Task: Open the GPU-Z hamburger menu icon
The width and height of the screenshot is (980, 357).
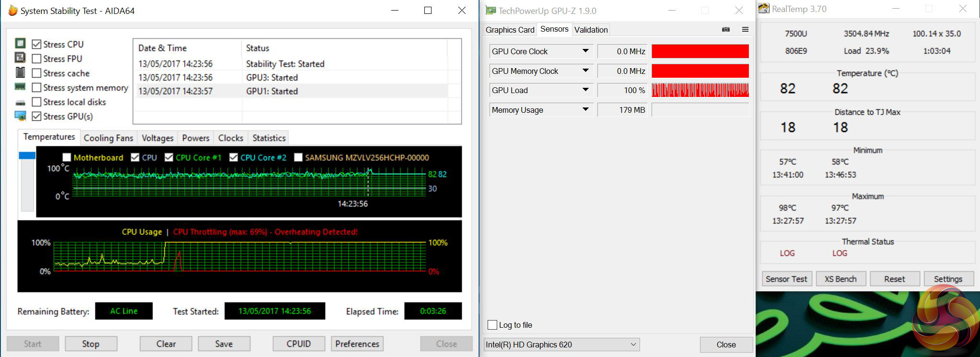Action: click(x=745, y=29)
